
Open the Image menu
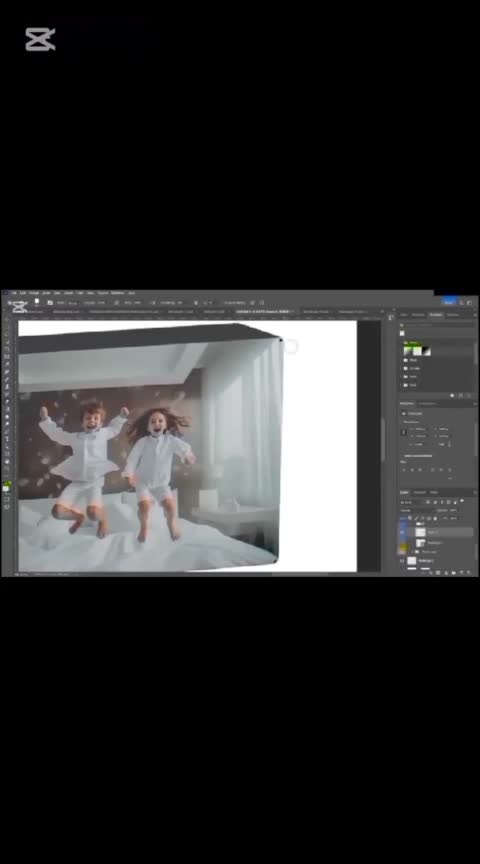(34, 292)
